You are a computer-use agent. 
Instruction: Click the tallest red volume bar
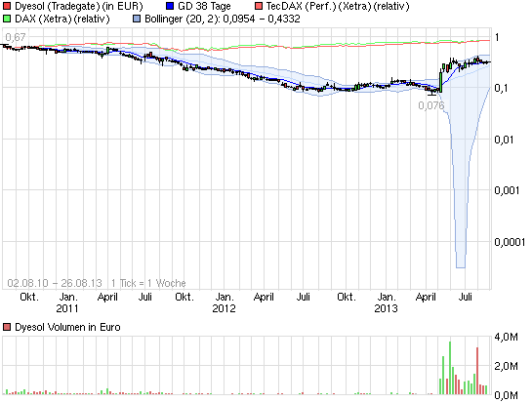pyautogui.click(x=477, y=371)
